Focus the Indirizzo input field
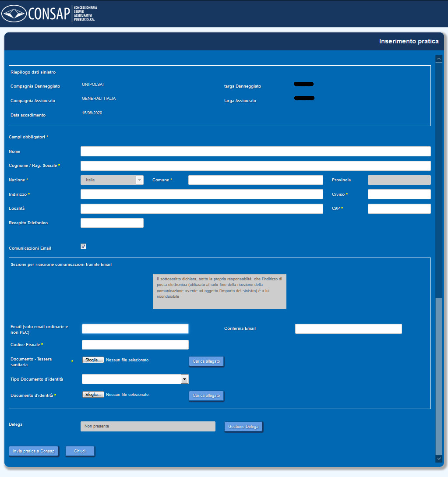This screenshot has height=477, width=448. [x=201, y=194]
